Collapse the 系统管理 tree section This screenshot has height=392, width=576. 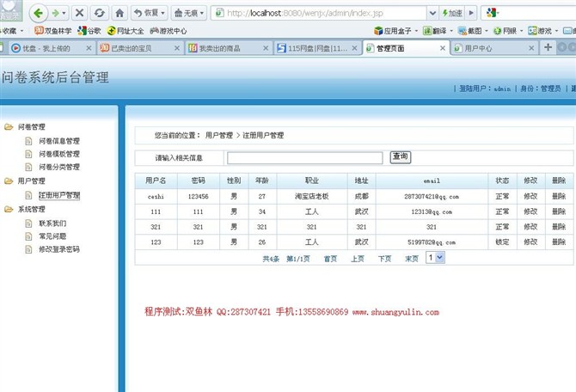[9, 209]
